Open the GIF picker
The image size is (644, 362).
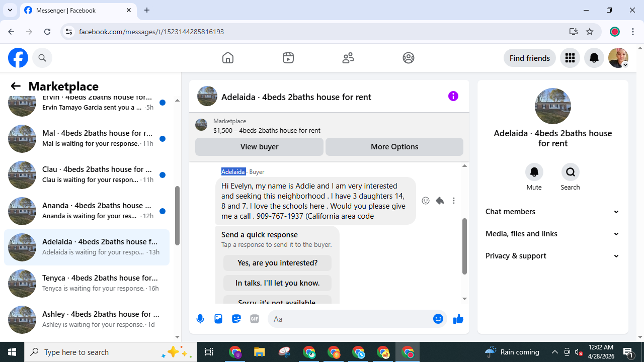tap(255, 319)
